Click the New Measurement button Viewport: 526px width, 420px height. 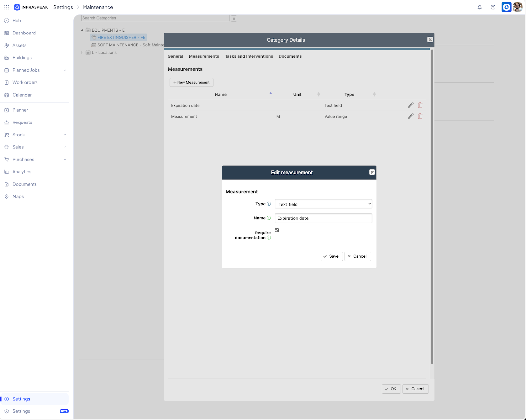191,82
